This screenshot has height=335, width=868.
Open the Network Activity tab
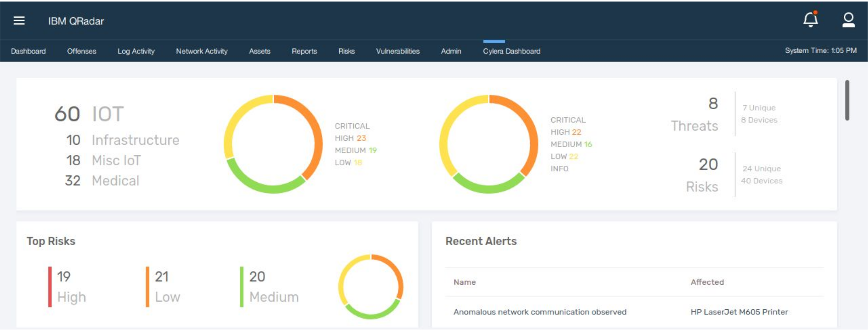tap(202, 51)
